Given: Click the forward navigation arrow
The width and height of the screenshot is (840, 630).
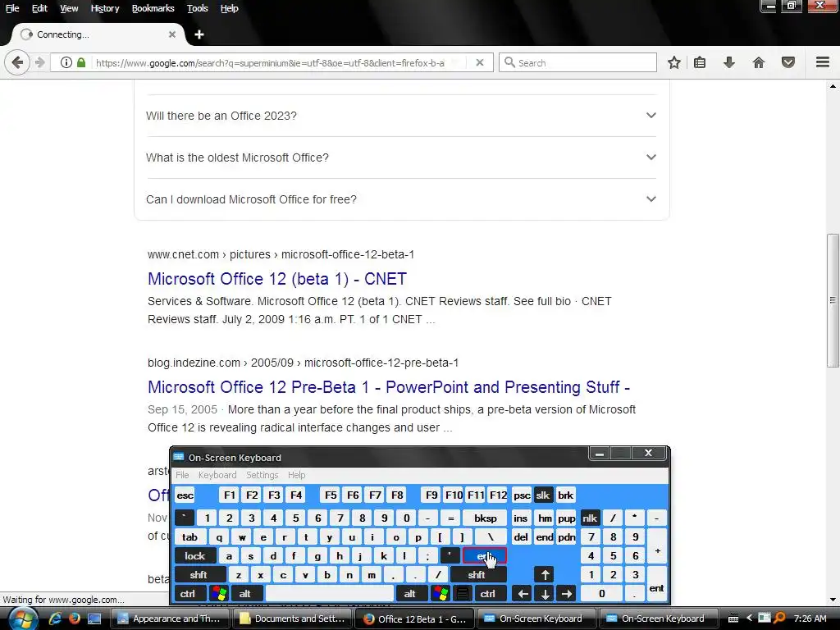Looking at the screenshot, I should pyautogui.click(x=39, y=62).
